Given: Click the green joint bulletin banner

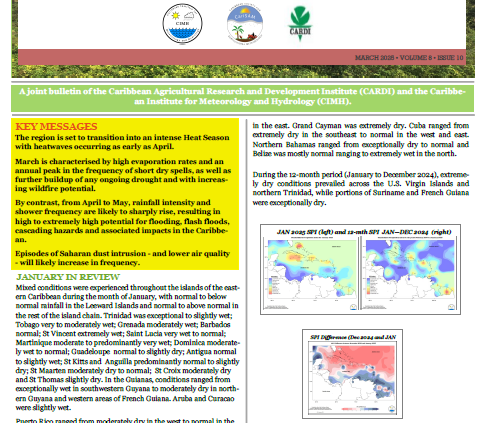Looking at the screenshot, I should point(242,96).
